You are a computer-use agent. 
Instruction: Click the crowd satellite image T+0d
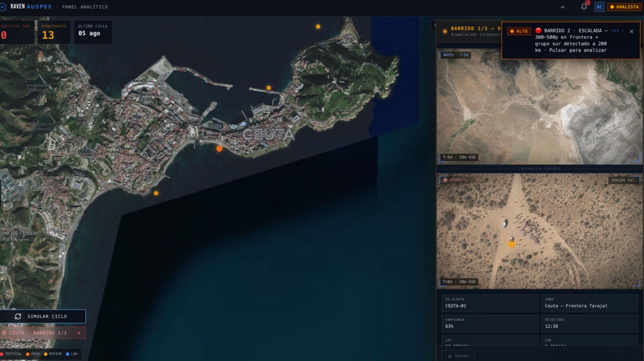(x=539, y=231)
